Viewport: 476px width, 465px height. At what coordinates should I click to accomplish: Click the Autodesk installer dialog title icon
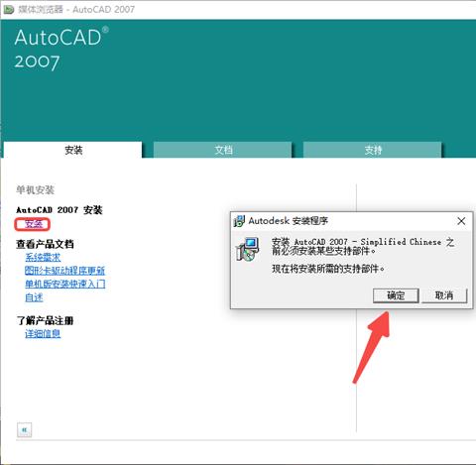pyautogui.click(x=240, y=221)
